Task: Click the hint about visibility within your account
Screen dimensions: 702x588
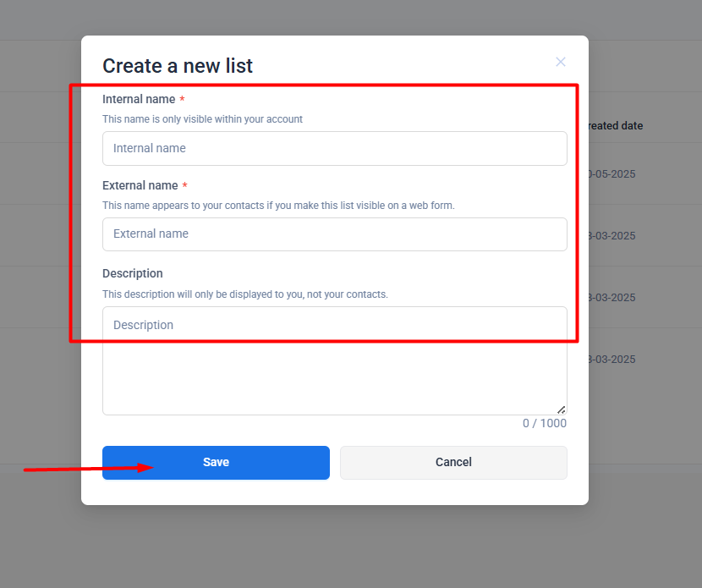Action: click(202, 119)
